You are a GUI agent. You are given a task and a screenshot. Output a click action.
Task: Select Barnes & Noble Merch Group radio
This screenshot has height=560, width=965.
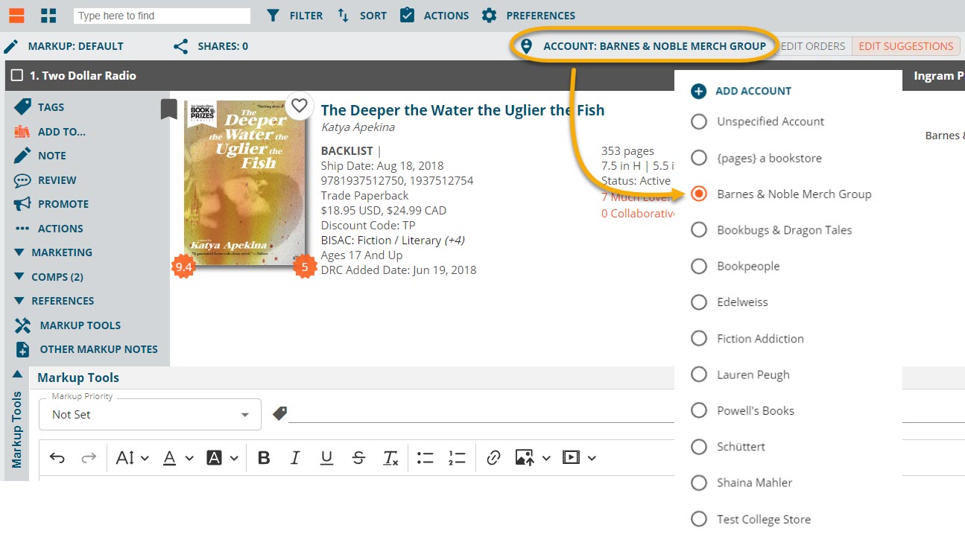coord(699,194)
